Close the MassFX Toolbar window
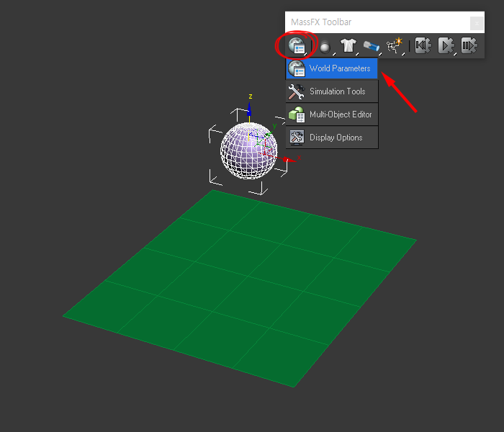This screenshot has height=432, width=504. point(477,23)
